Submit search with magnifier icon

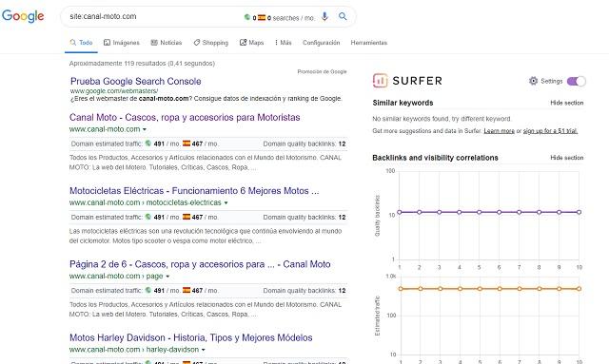(343, 16)
